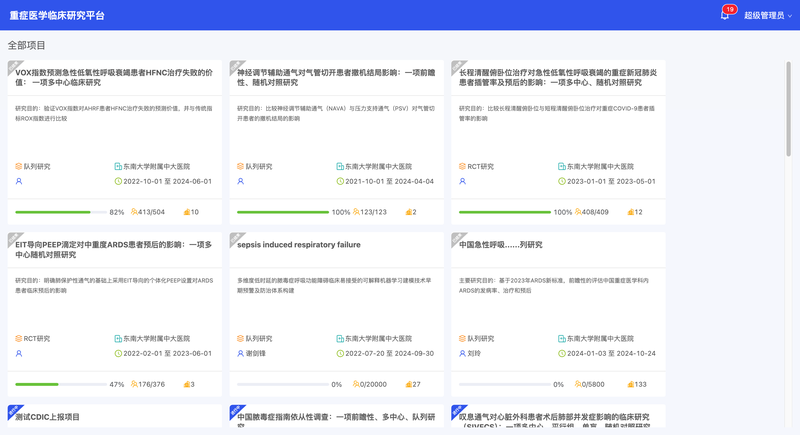Screen dimensions: 800x435
Task: Open the EIT导向PEEP滴定 project title
Action: point(114,249)
